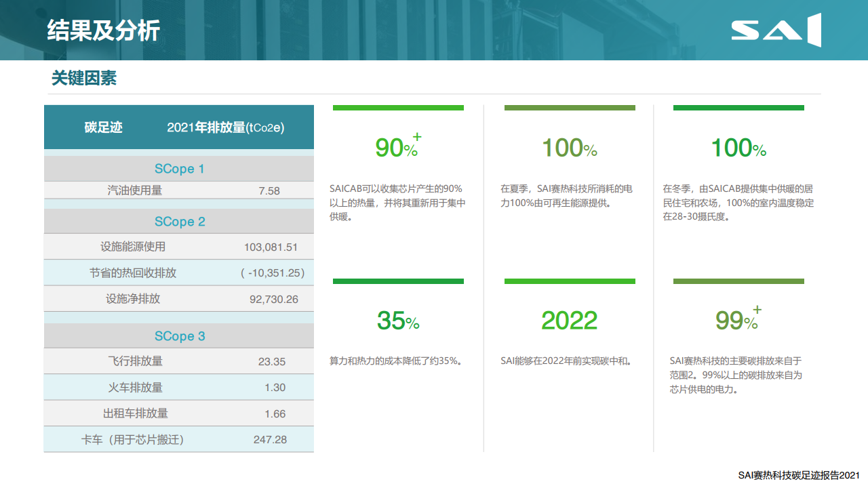Select the 算力和热力的成本降低了约35% sentence
Screen dimensions: 868x488
click(396, 361)
